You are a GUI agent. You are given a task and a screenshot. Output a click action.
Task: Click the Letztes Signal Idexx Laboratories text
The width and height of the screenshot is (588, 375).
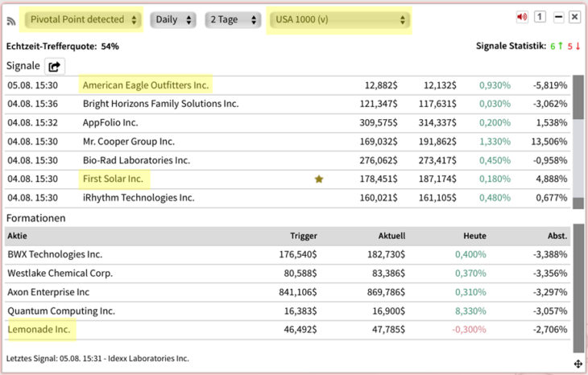pos(97,359)
